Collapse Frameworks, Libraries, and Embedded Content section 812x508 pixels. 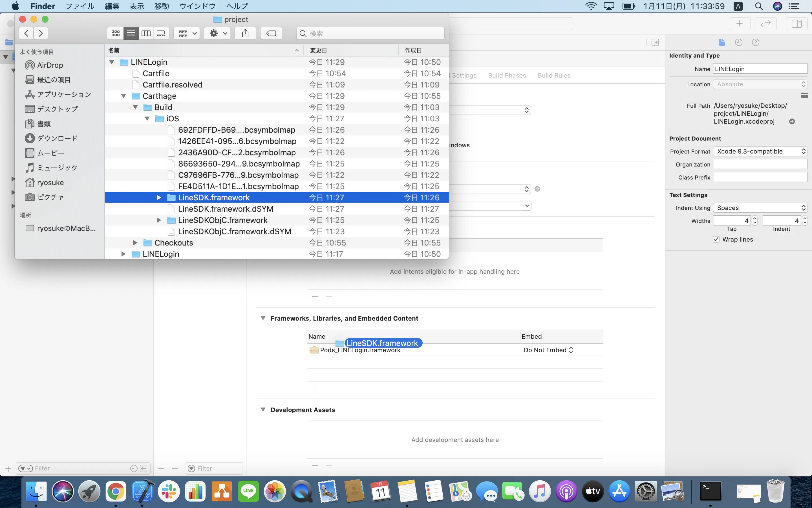[263, 318]
